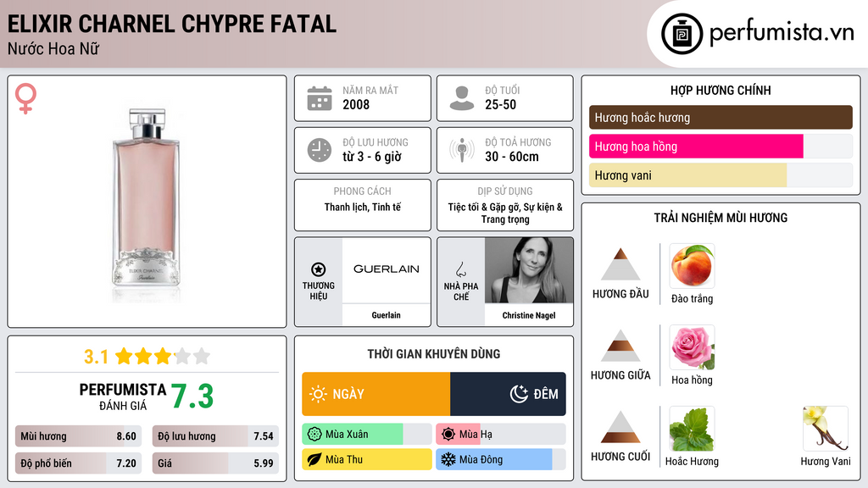Click the Mùa Thu season bar
This screenshot has height=488, width=868.
coord(366,459)
